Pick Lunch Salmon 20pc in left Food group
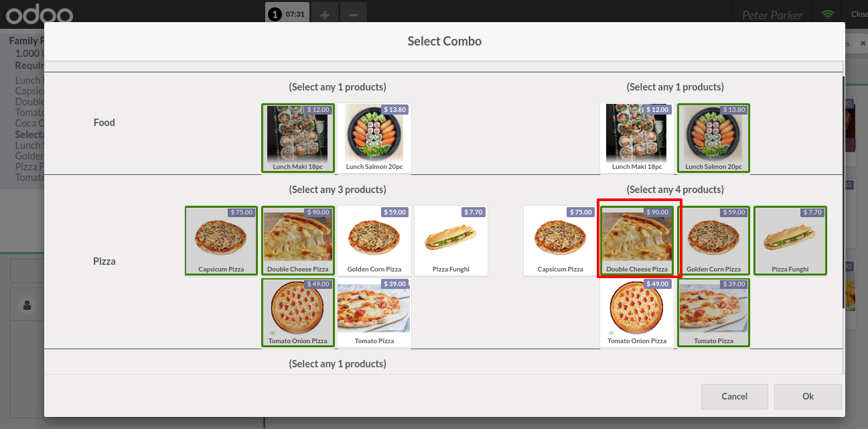Viewport: 868px width, 429px height. point(374,138)
